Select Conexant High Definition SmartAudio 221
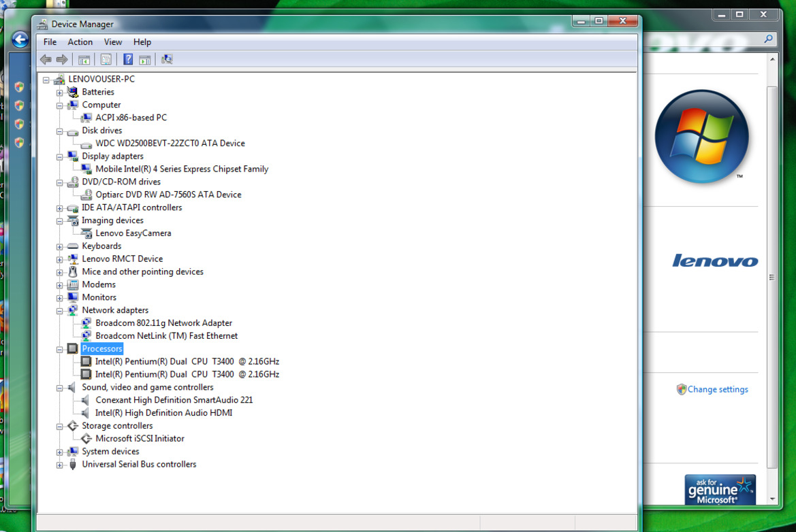Viewport: 796px width, 532px height. [x=174, y=400]
